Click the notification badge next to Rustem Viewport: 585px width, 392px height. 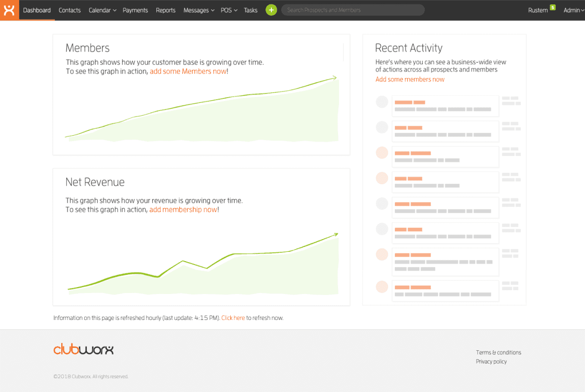[553, 7]
